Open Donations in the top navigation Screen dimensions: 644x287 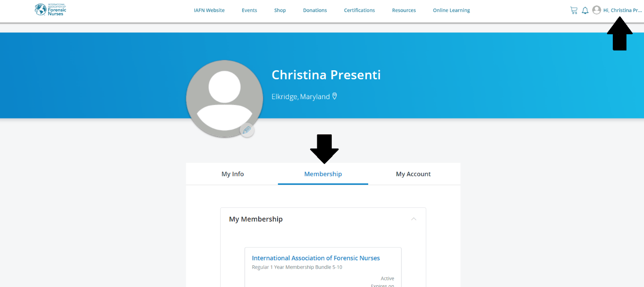coord(315,10)
